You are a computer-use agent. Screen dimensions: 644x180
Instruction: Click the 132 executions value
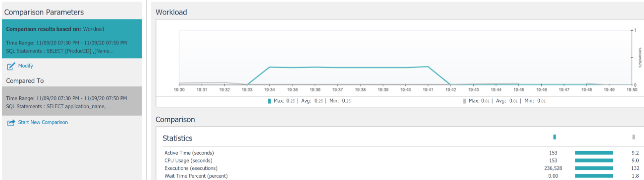tap(635, 168)
